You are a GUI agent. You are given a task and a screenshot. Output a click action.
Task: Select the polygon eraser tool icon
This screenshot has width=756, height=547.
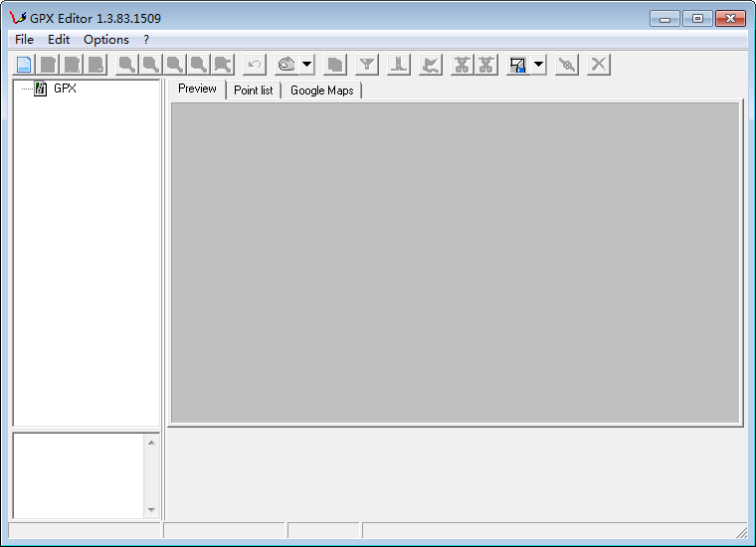(286, 64)
